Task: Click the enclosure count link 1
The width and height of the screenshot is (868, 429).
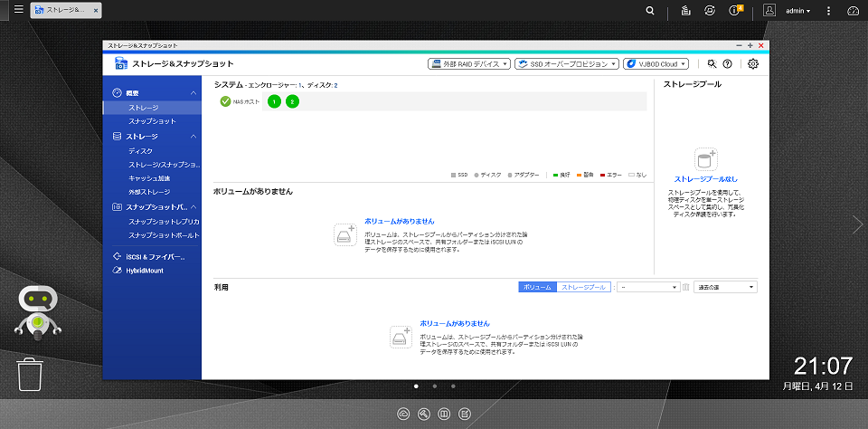Action: pos(300,85)
